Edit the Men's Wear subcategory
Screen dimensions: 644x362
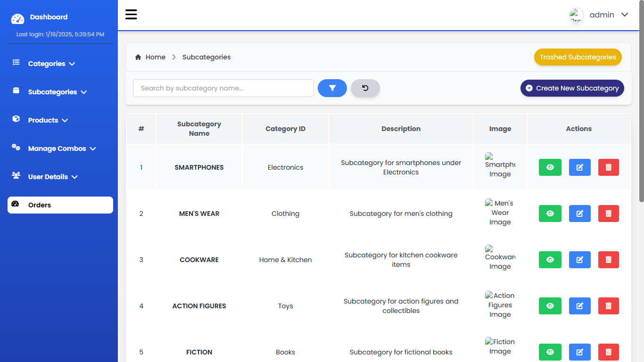(x=580, y=214)
